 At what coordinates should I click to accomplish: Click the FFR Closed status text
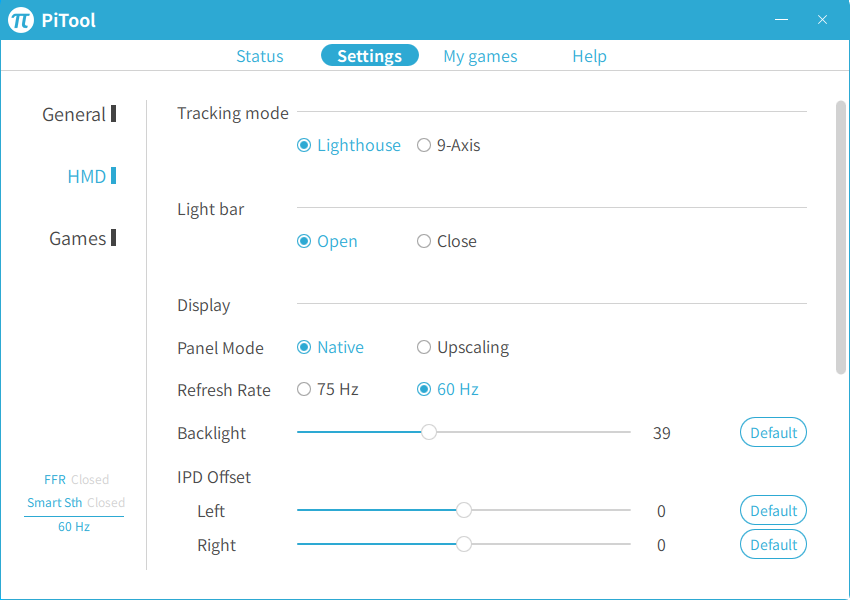click(76, 480)
